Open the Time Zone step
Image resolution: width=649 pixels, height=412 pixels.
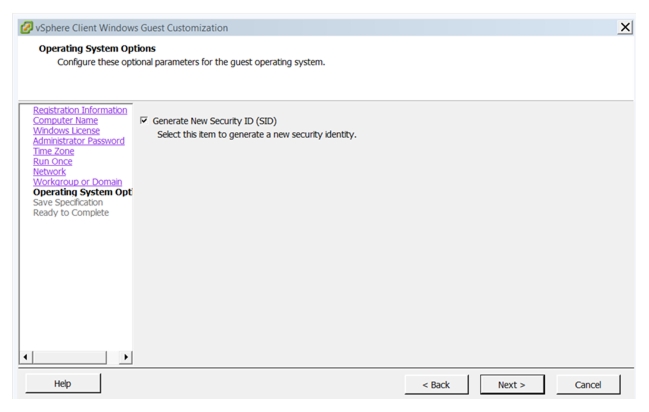tap(53, 151)
